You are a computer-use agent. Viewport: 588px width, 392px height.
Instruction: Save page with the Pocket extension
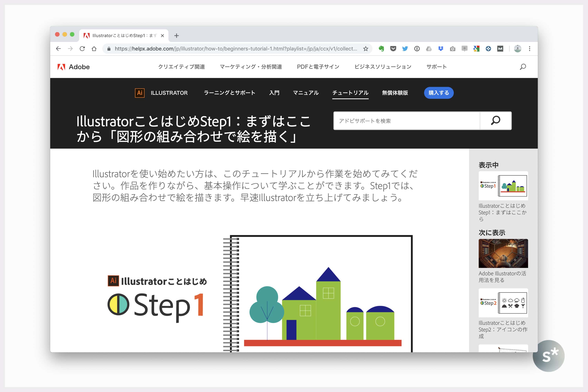pyautogui.click(x=393, y=49)
